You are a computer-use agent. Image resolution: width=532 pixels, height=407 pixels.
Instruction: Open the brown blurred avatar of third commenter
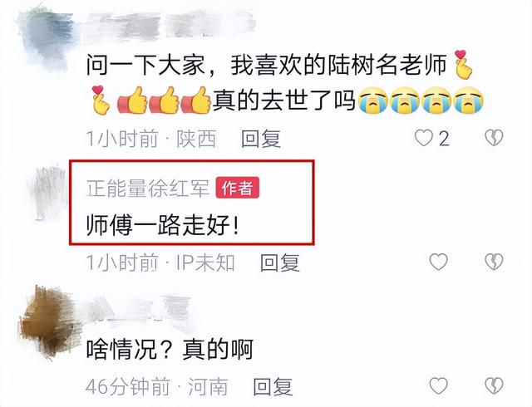click(x=47, y=322)
